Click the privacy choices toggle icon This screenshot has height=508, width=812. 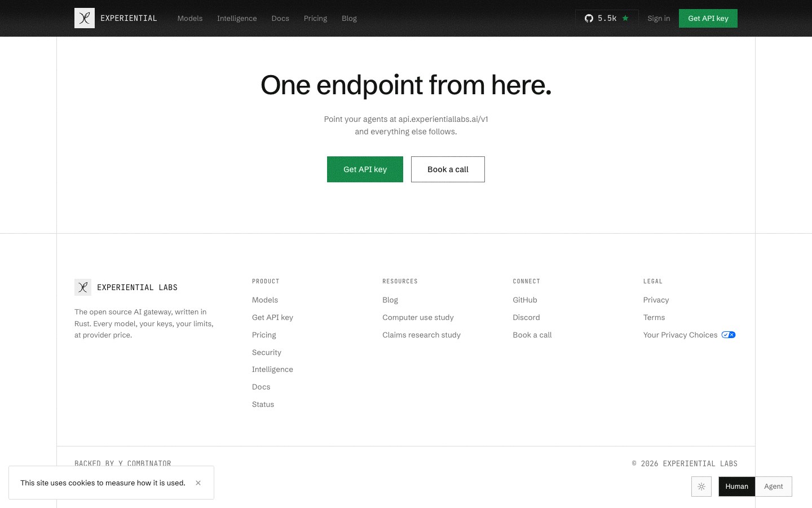pyautogui.click(x=729, y=335)
